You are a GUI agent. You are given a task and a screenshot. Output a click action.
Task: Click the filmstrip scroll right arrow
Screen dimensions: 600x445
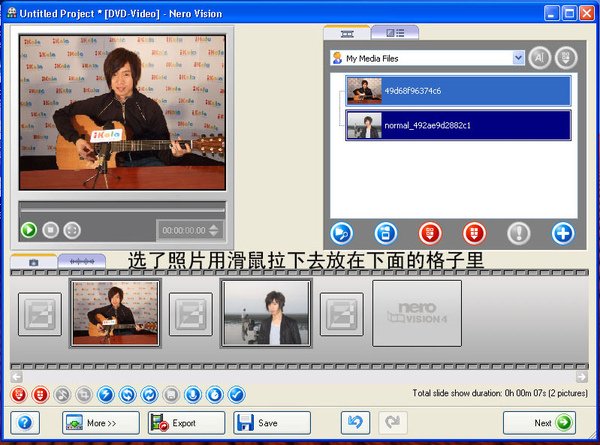(582, 377)
